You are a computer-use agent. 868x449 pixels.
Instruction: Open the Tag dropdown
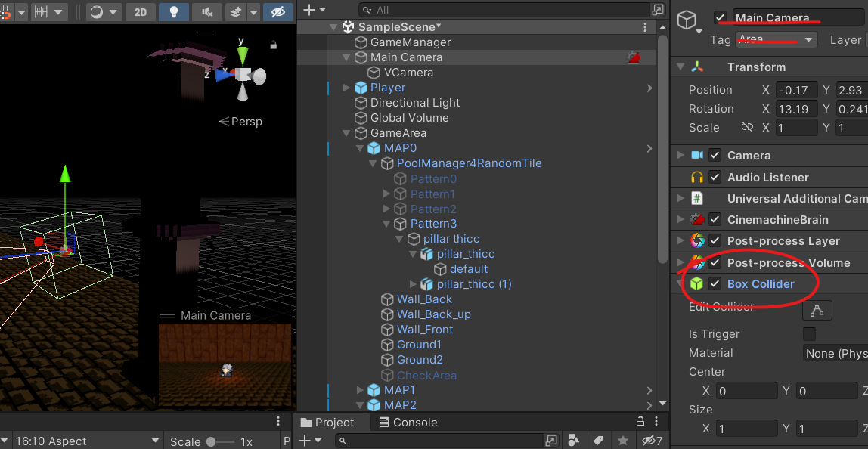(777, 40)
